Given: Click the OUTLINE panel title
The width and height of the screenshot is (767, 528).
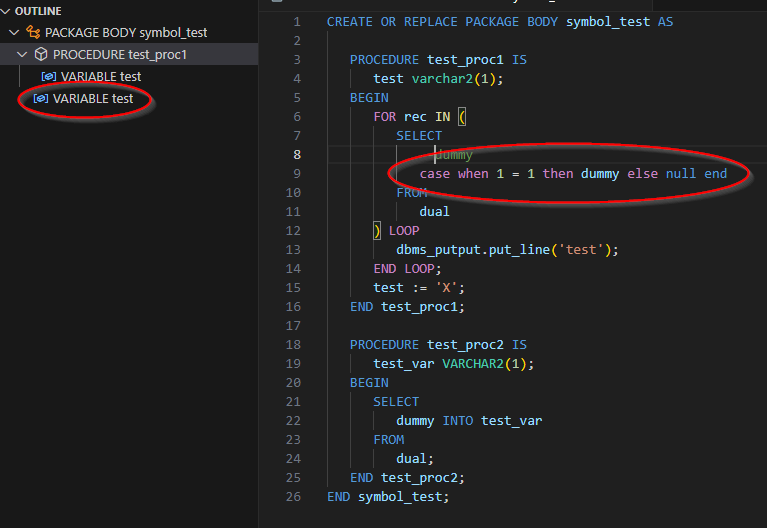Looking at the screenshot, I should tap(38, 11).
